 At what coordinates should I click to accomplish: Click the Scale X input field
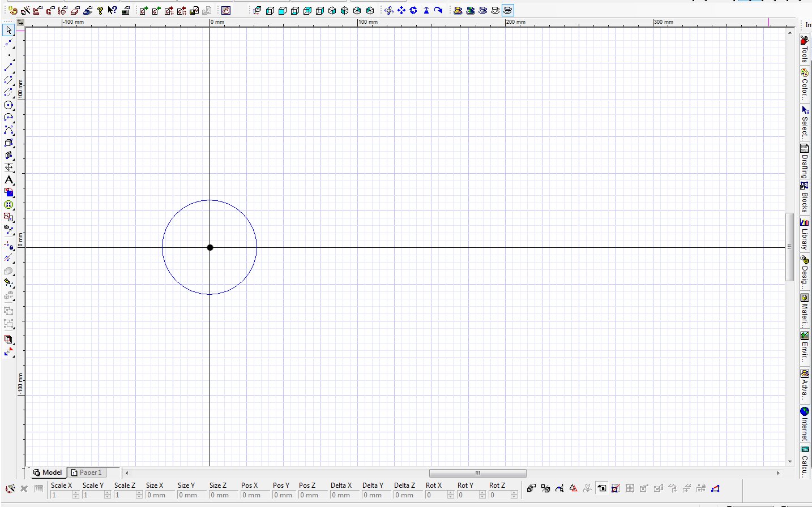point(62,495)
